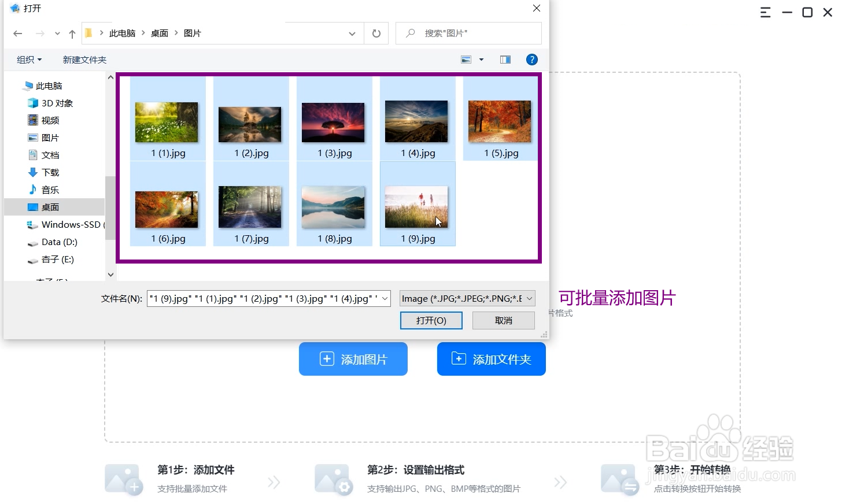Navigate up to the parent folder
This screenshot has width=842, height=504.
pyautogui.click(x=72, y=34)
